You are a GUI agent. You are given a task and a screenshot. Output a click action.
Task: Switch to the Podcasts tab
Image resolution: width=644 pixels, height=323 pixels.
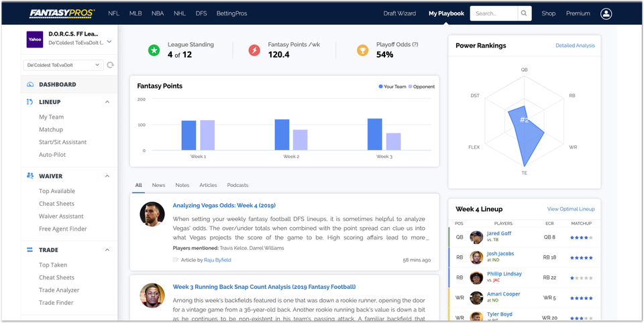pyautogui.click(x=237, y=185)
